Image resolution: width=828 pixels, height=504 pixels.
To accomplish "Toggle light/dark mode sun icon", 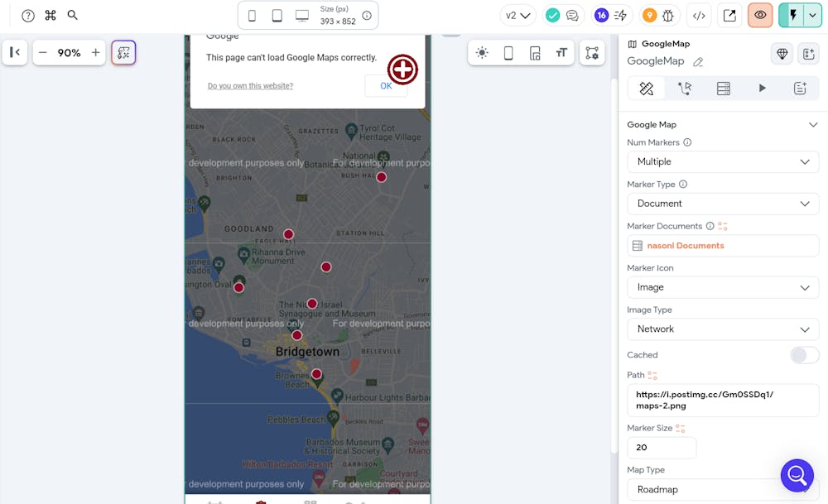I will [482, 53].
